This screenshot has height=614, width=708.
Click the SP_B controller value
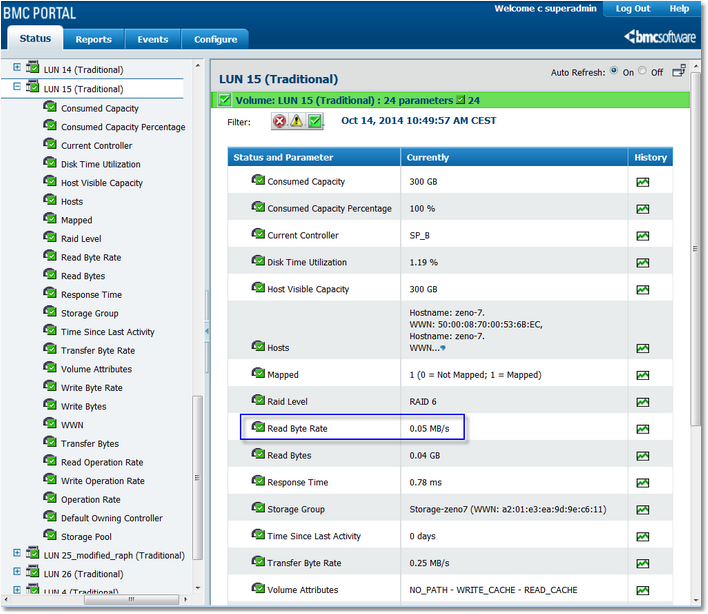[x=419, y=236]
